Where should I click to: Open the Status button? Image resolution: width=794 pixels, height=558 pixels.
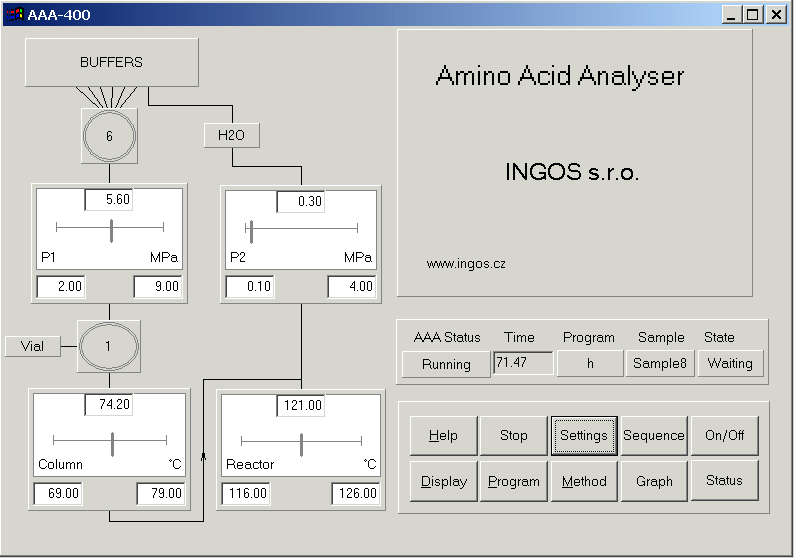[724, 481]
